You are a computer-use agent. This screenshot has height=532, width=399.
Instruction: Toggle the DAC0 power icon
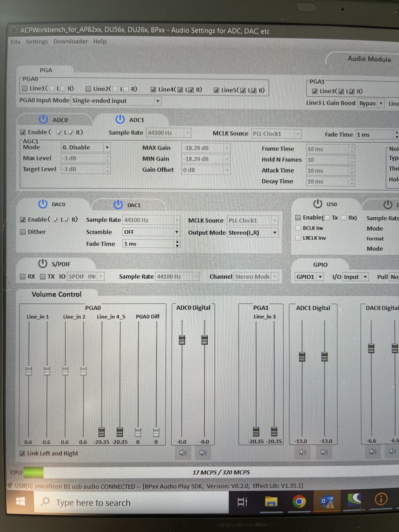pyautogui.click(x=43, y=204)
